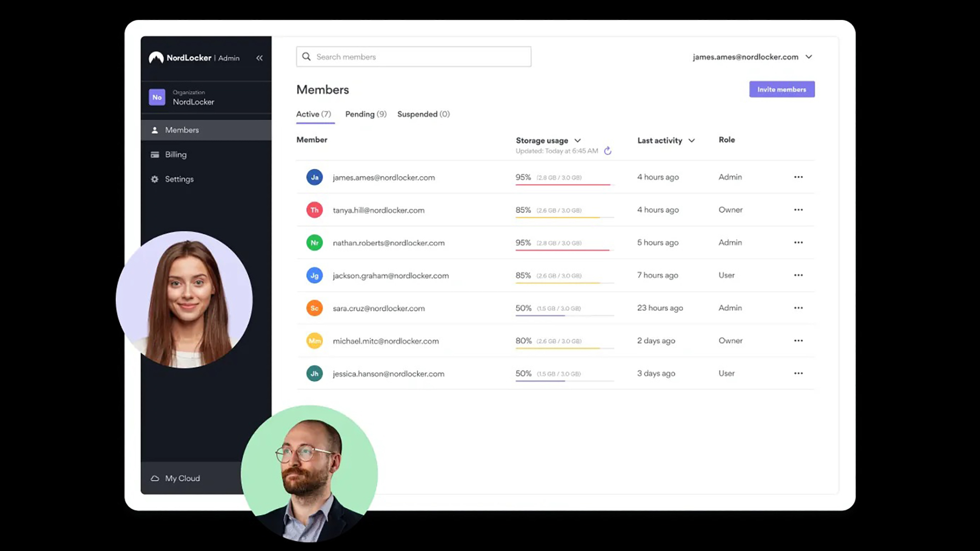Click the Mm avatar of michael.mitc
Screen dimensions: 980x551
tap(314, 341)
